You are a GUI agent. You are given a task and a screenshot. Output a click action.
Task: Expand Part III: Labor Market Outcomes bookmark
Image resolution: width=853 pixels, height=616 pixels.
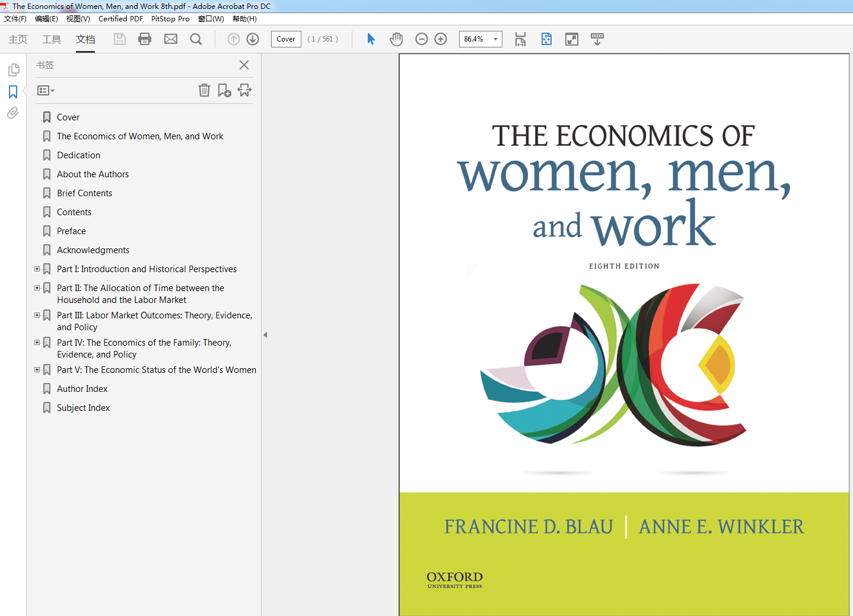click(x=37, y=315)
